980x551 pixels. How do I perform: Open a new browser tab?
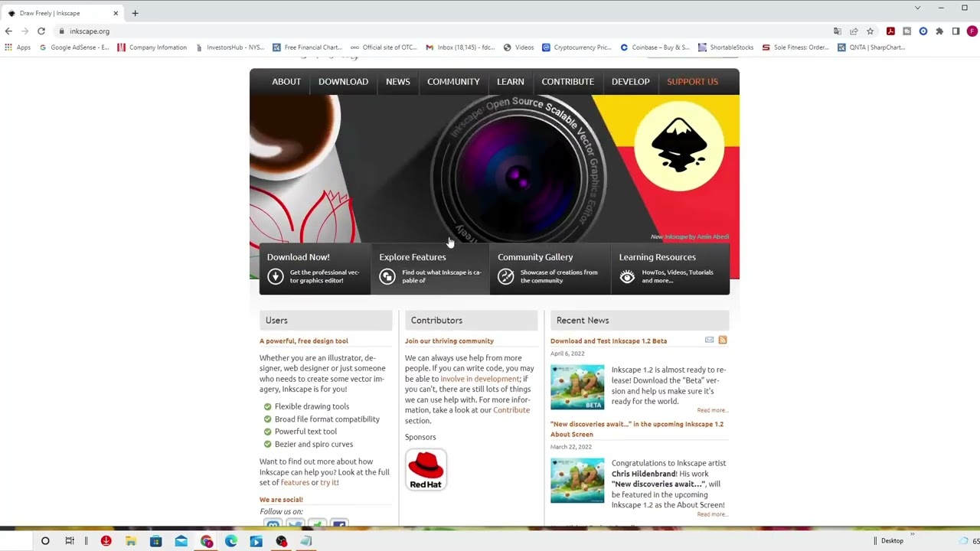click(x=135, y=13)
